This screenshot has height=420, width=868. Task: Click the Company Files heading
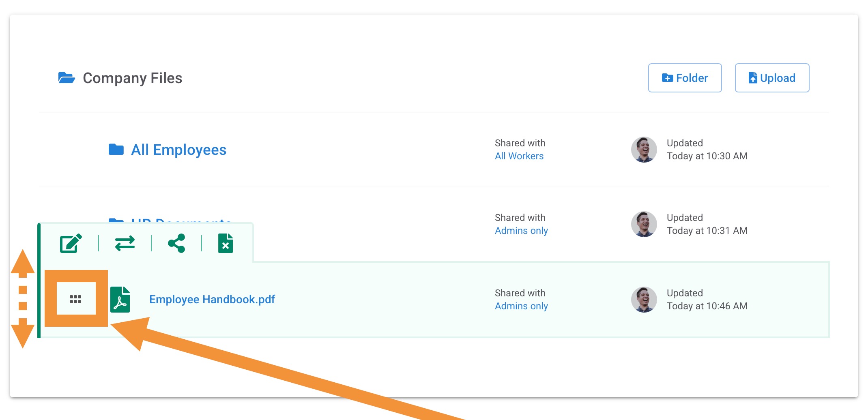coord(132,78)
